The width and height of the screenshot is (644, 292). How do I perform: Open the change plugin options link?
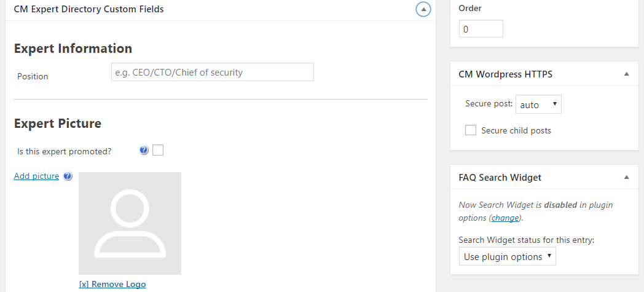(x=505, y=218)
